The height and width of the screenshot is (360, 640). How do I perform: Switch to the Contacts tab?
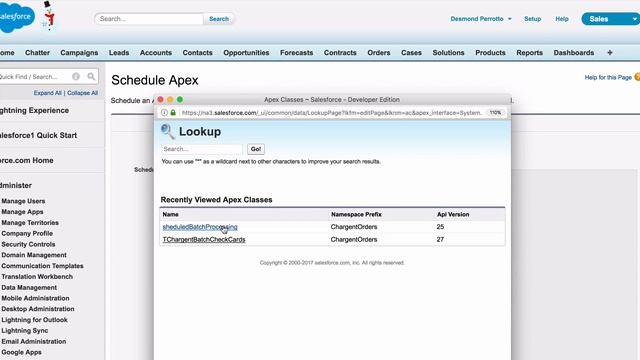pyautogui.click(x=198, y=53)
